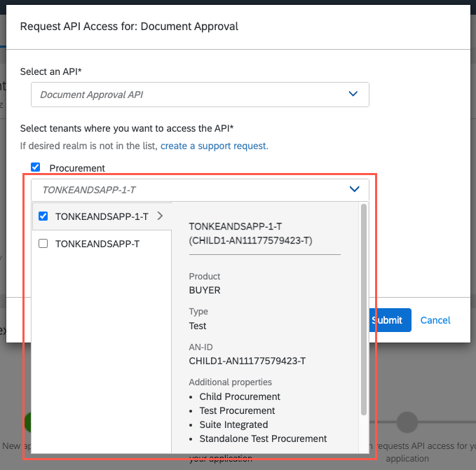Click the AN-ID value CHILD1-AN11177579423-T
The height and width of the screenshot is (470, 476).
[x=247, y=361]
